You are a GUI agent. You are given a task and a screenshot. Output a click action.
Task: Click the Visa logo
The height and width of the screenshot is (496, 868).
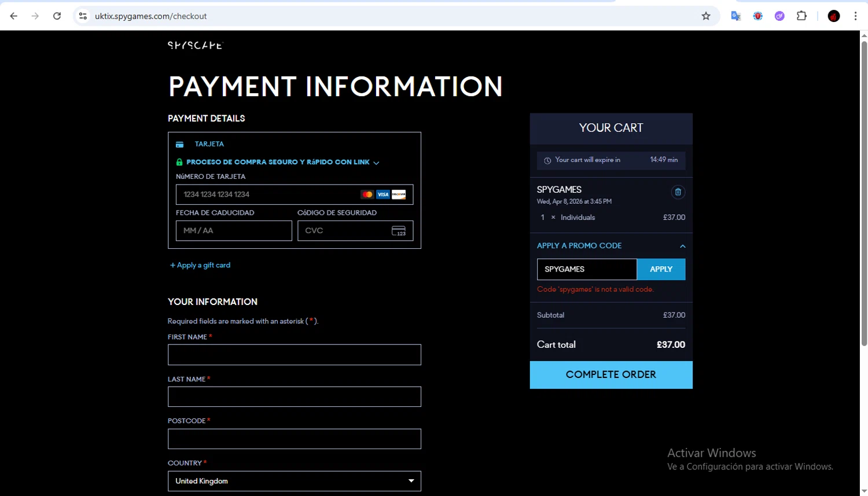(383, 194)
